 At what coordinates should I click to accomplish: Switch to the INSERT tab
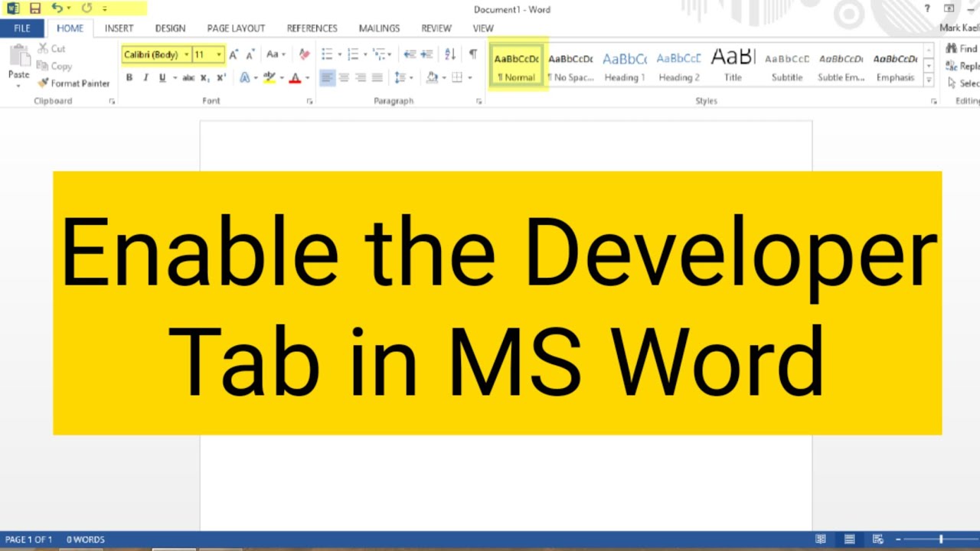click(119, 28)
